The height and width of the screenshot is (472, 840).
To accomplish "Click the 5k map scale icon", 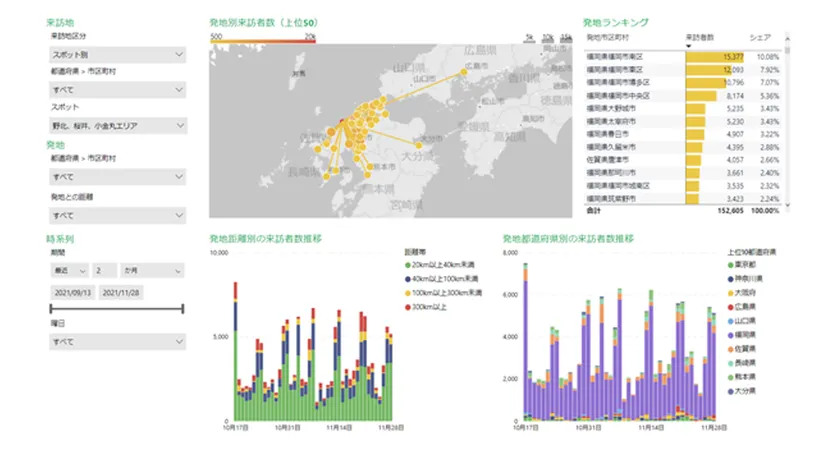I will tap(530, 39).
